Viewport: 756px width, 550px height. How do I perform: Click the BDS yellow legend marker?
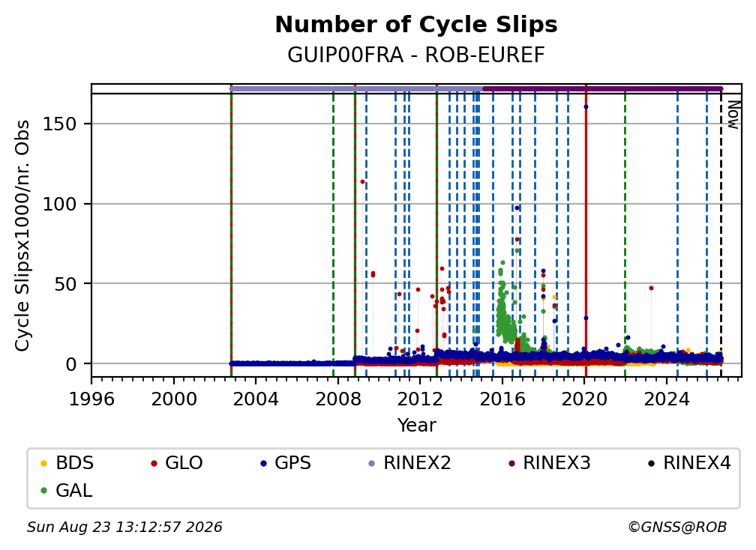pyautogui.click(x=43, y=464)
